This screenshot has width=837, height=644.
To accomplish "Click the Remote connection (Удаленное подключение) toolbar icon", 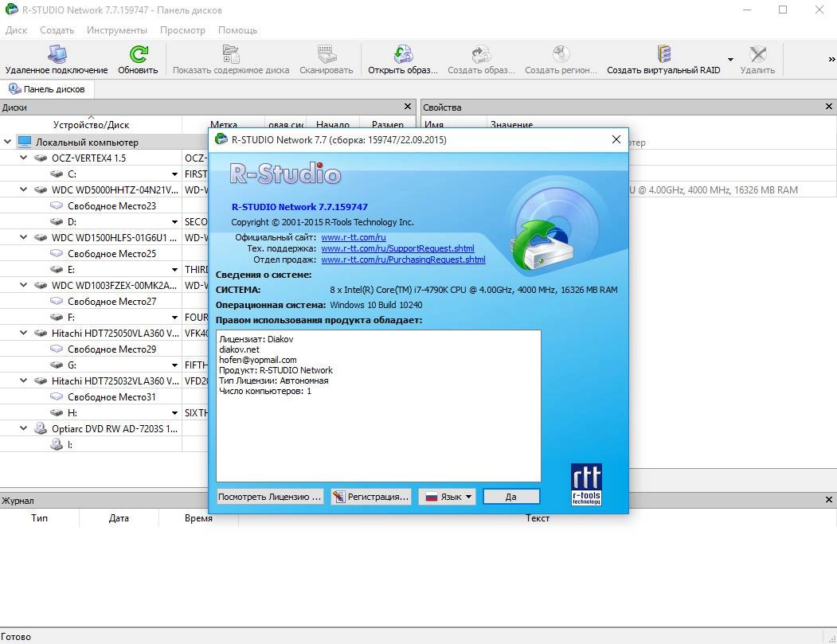I will click(57, 54).
